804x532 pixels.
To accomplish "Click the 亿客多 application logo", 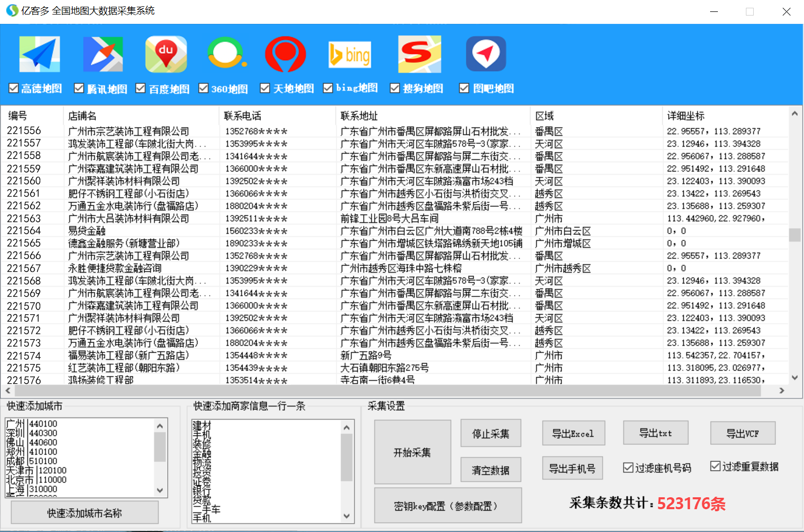I will point(11,10).
